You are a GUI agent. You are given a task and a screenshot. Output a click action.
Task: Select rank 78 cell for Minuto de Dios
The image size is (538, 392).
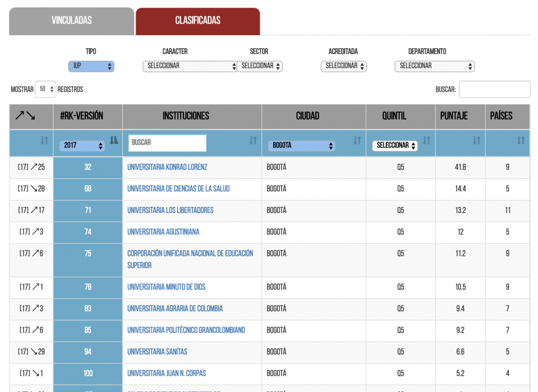[x=88, y=288]
